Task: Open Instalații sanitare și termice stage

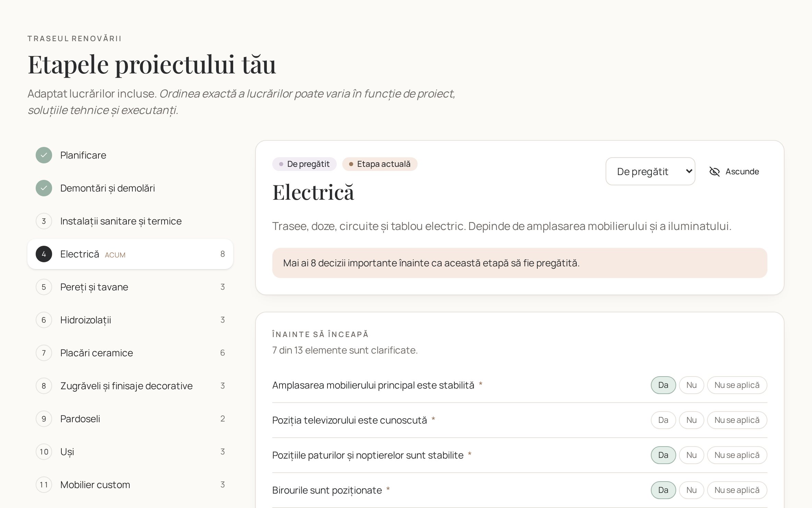Action: [x=130, y=221]
